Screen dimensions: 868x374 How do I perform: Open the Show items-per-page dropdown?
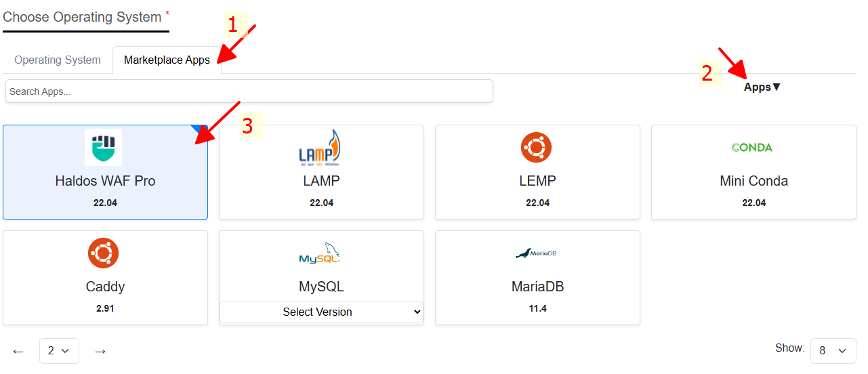click(833, 350)
